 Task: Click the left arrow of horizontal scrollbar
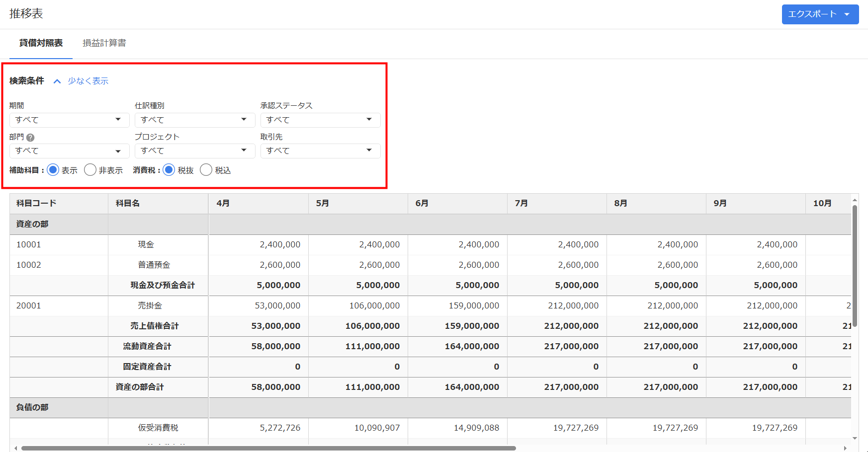coord(15,448)
